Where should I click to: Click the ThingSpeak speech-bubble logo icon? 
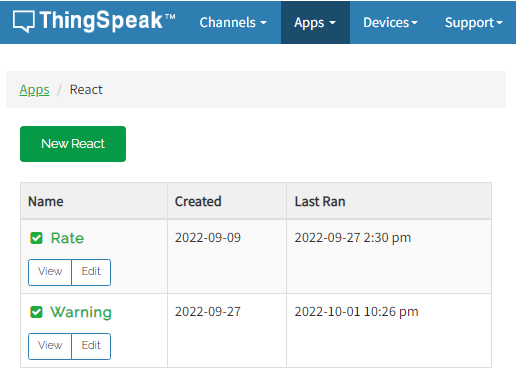coord(23,22)
